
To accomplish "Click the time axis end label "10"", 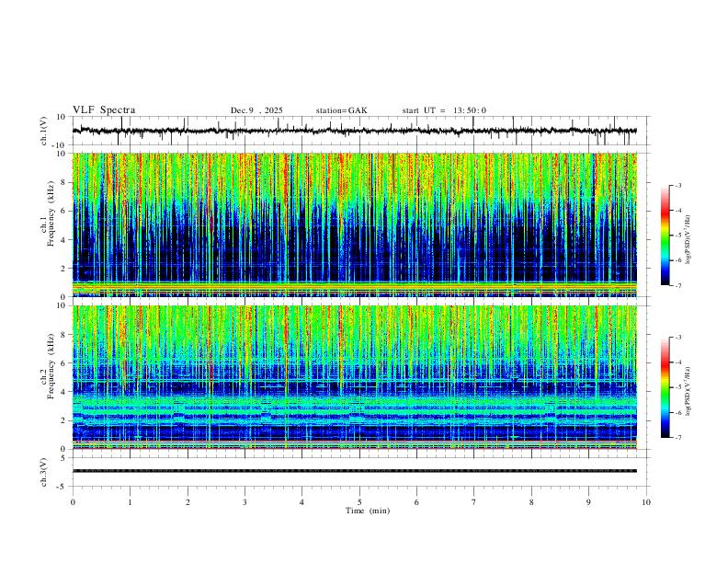I will 646,502.
